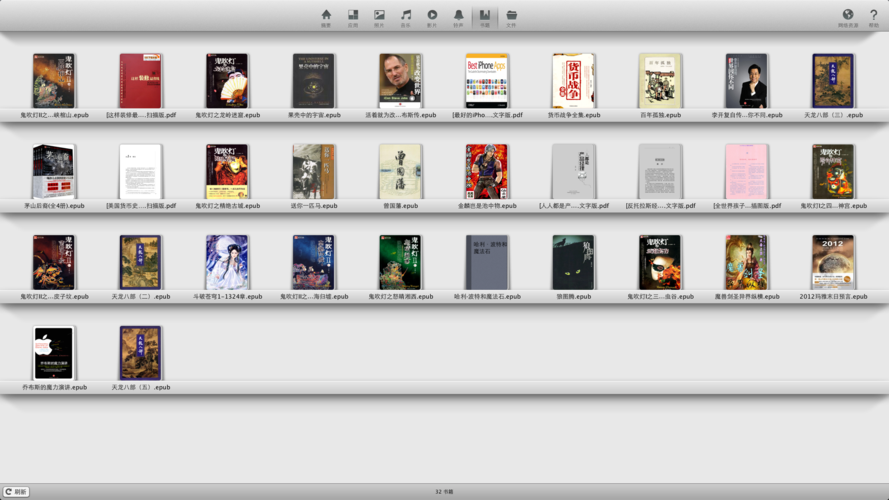
Task: Select the 书籍 books tab
Action: tap(485, 18)
